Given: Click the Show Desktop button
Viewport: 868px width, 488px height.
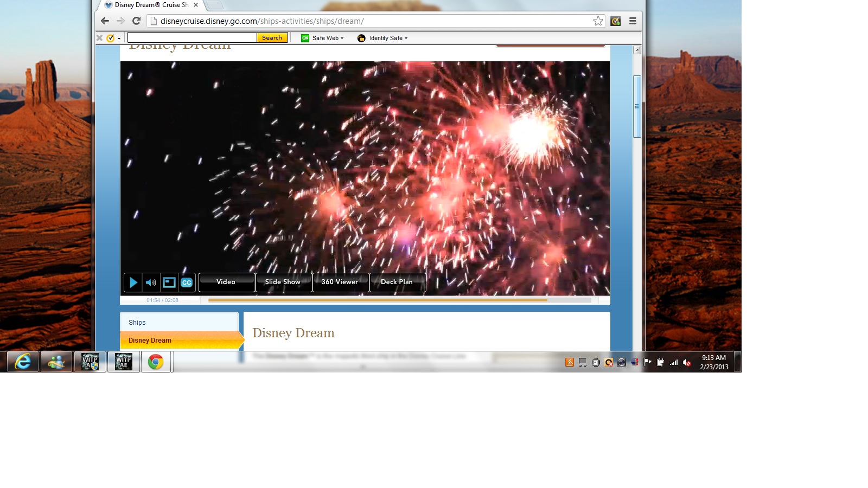Looking at the screenshot, I should [738, 362].
